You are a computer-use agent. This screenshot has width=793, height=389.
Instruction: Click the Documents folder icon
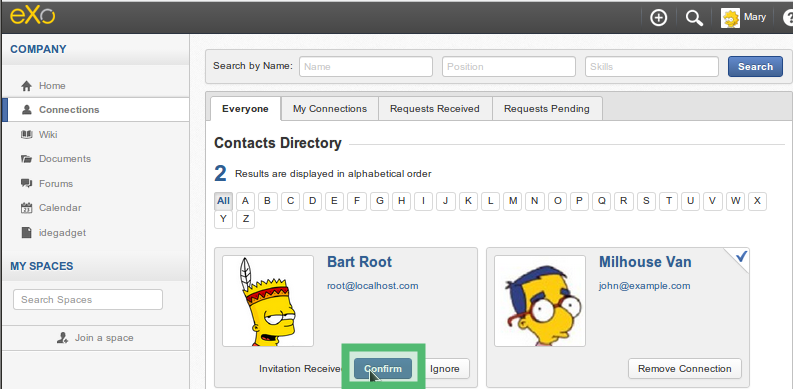point(26,159)
